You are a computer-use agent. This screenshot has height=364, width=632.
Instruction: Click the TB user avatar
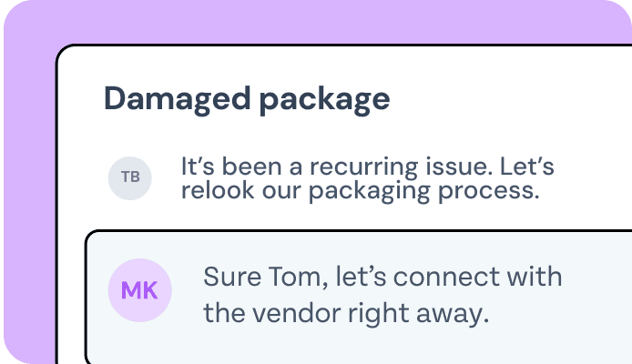pyautogui.click(x=130, y=177)
